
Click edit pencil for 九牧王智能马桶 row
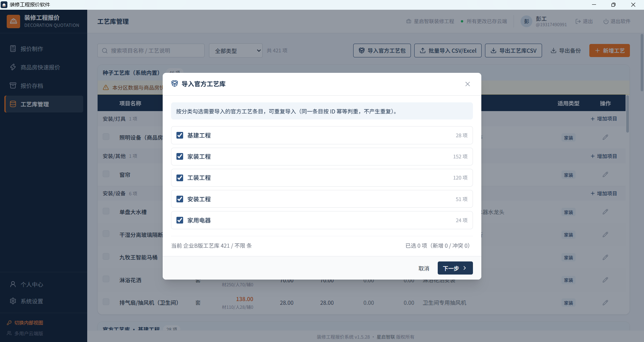tap(605, 257)
